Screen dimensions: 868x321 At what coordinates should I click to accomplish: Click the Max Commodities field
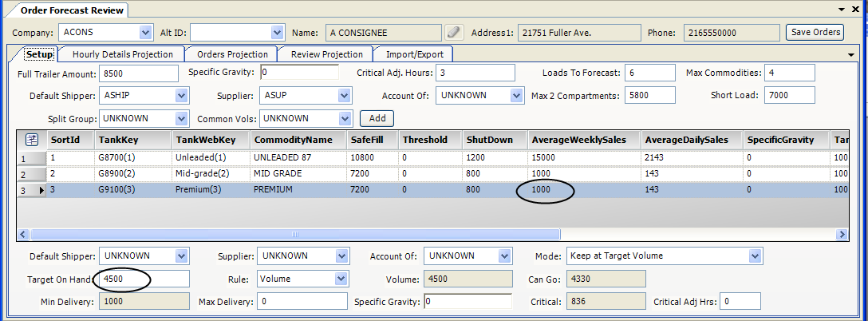click(790, 73)
